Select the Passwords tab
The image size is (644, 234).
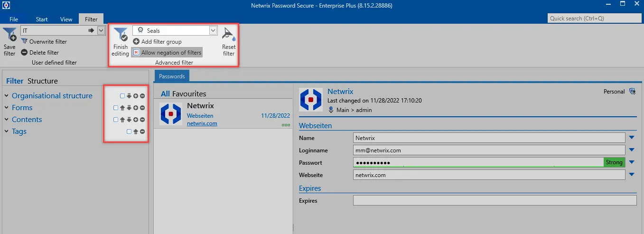(172, 76)
